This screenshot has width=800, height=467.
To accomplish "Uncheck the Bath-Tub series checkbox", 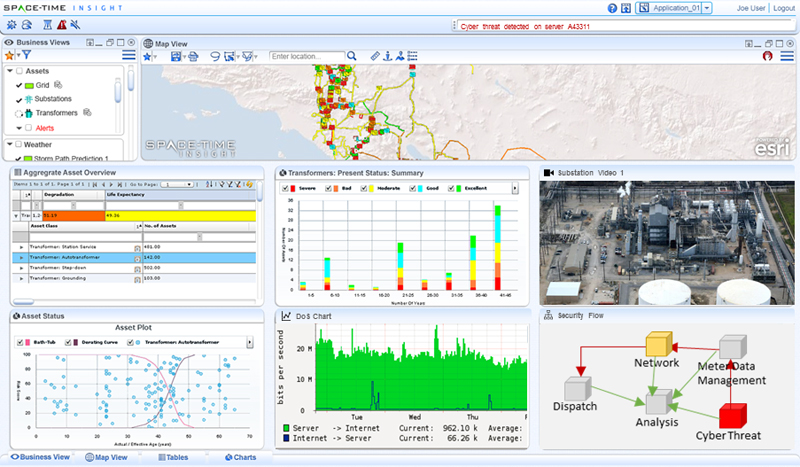I will (x=20, y=342).
